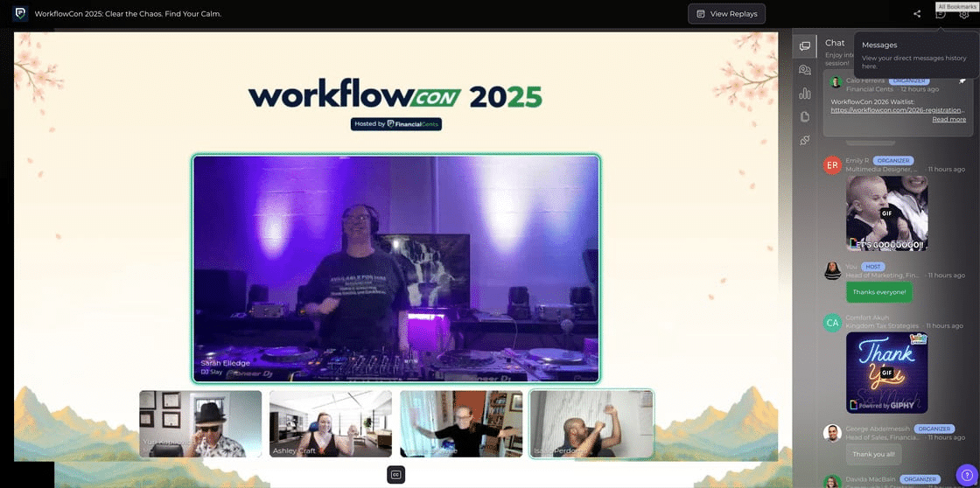This screenshot has width=980, height=488.
Task: Click Davida MacBain's avatar
Action: [832, 482]
